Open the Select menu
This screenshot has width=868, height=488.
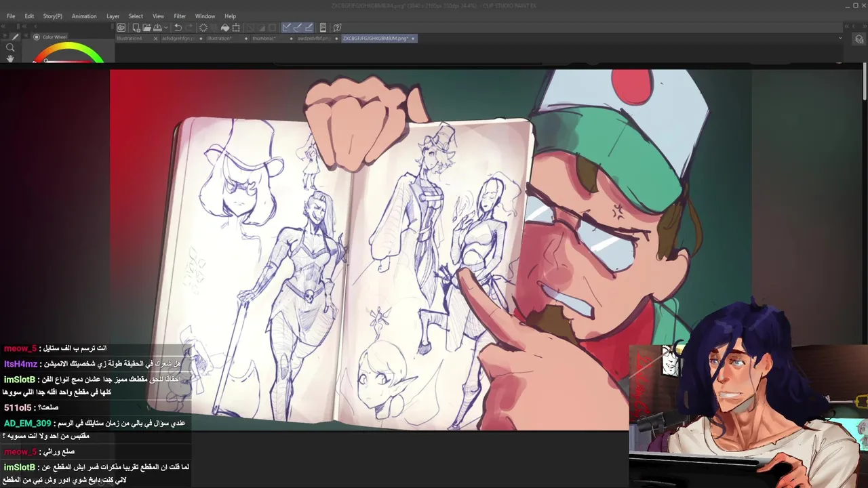tap(136, 16)
